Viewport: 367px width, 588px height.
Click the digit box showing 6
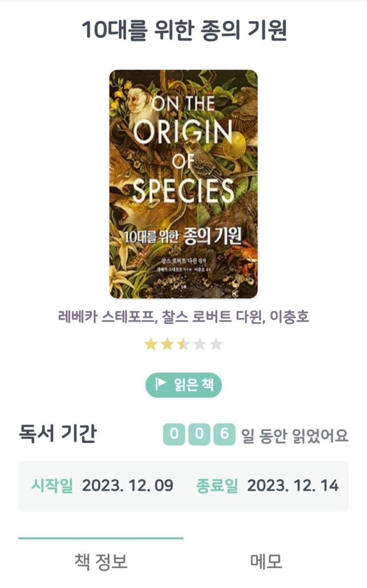click(x=225, y=435)
